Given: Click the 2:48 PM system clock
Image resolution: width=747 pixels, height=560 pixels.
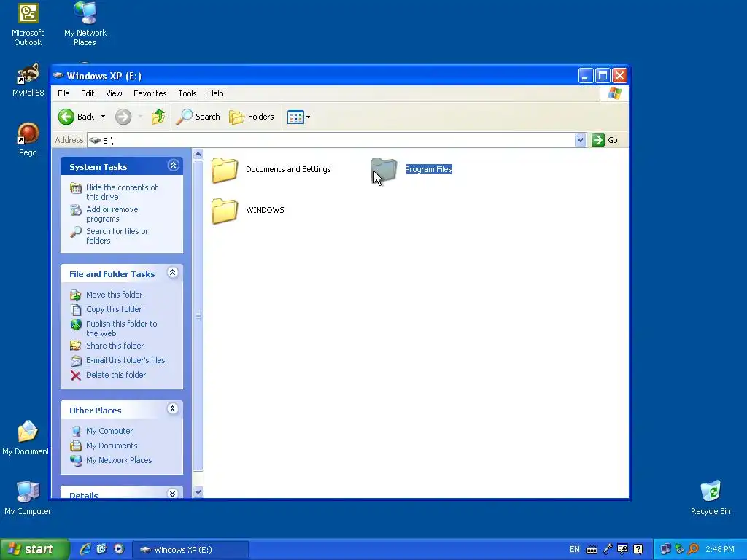Looking at the screenshot, I should point(720,550).
